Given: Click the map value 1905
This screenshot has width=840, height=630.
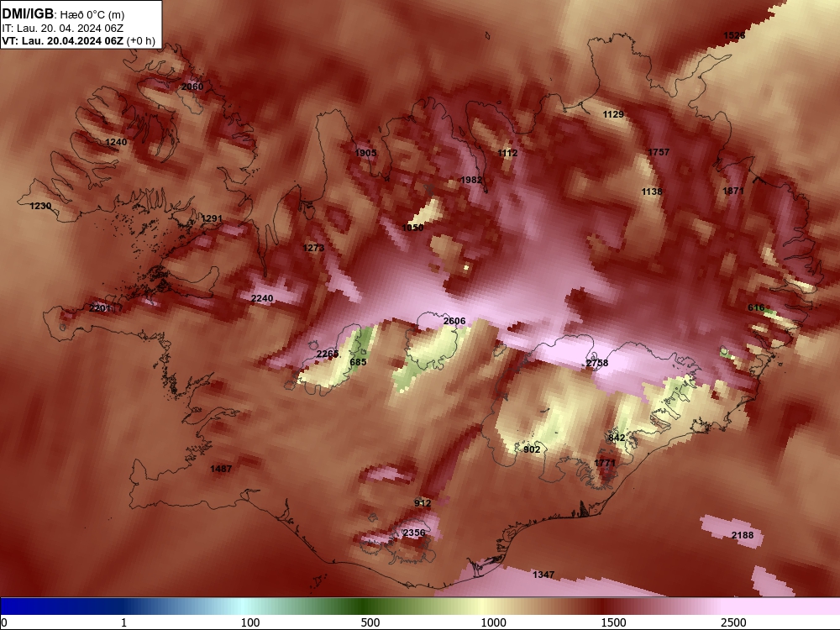Looking at the screenshot, I should click(x=365, y=153).
